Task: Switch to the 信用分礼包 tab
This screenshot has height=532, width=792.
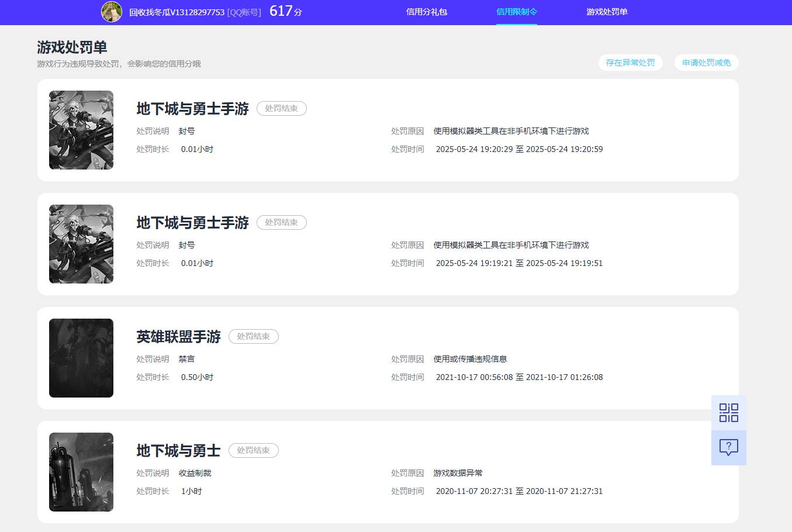Action: point(427,12)
